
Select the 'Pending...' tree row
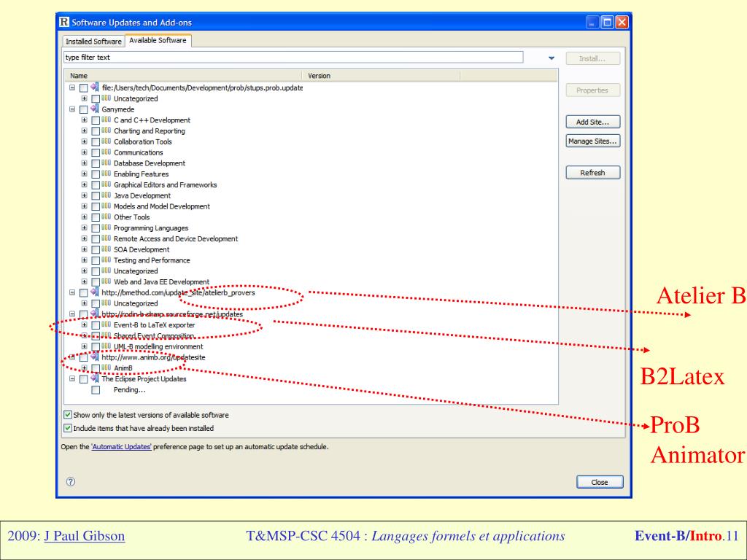pos(129,389)
